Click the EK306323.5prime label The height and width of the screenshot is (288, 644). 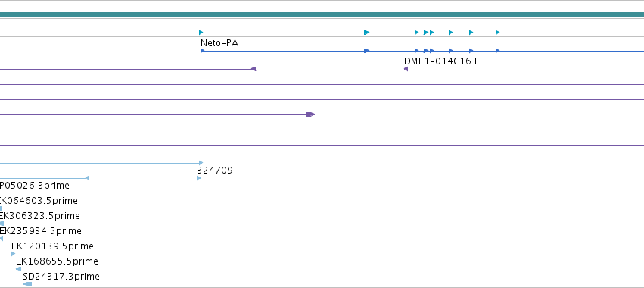39,215
